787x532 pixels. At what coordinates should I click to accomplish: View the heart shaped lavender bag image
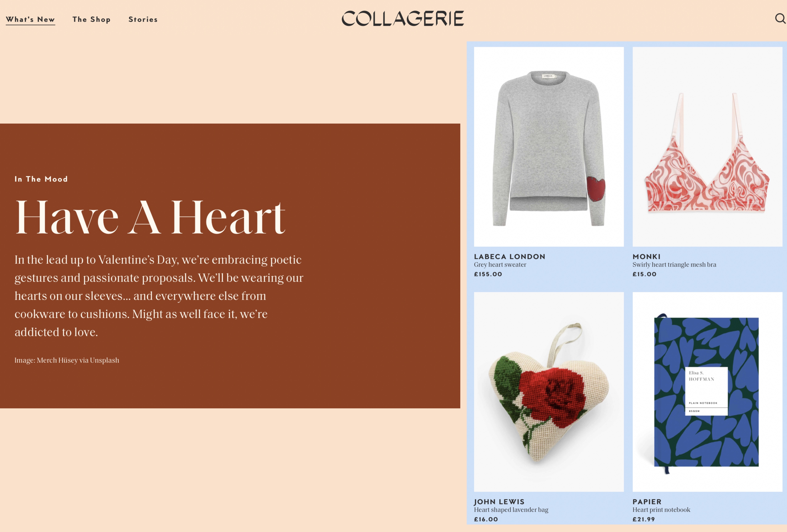coord(549,392)
